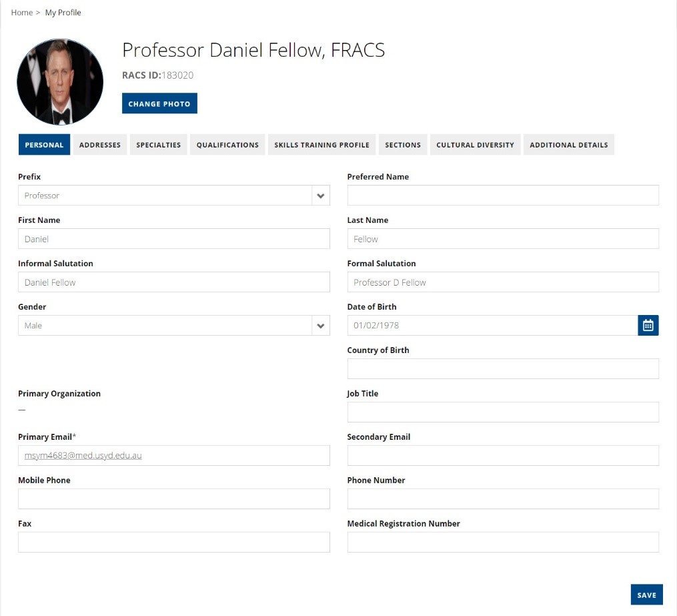This screenshot has width=677, height=616.
Task: Click the Home breadcrumb link
Action: point(21,13)
